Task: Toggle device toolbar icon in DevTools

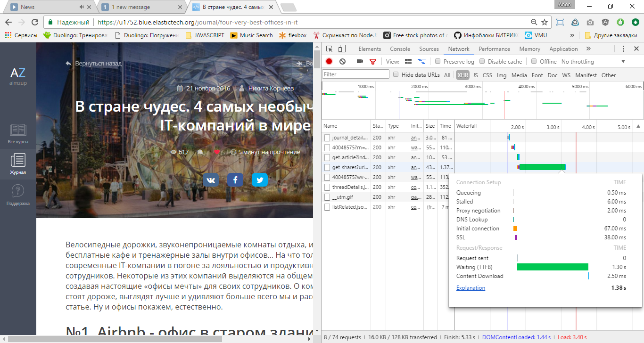Action: tap(342, 49)
